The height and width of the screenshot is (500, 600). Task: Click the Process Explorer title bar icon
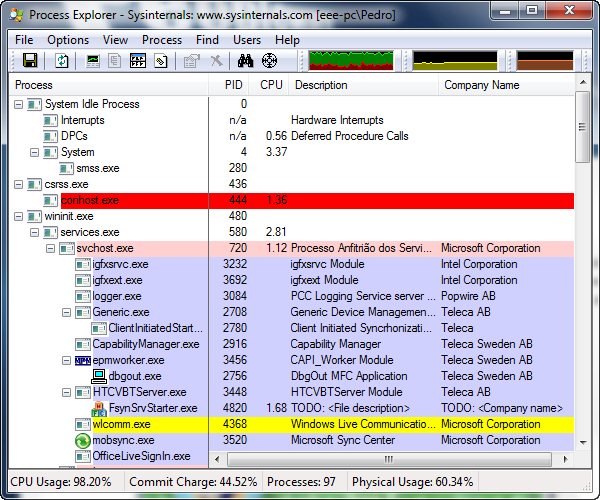coord(16,15)
